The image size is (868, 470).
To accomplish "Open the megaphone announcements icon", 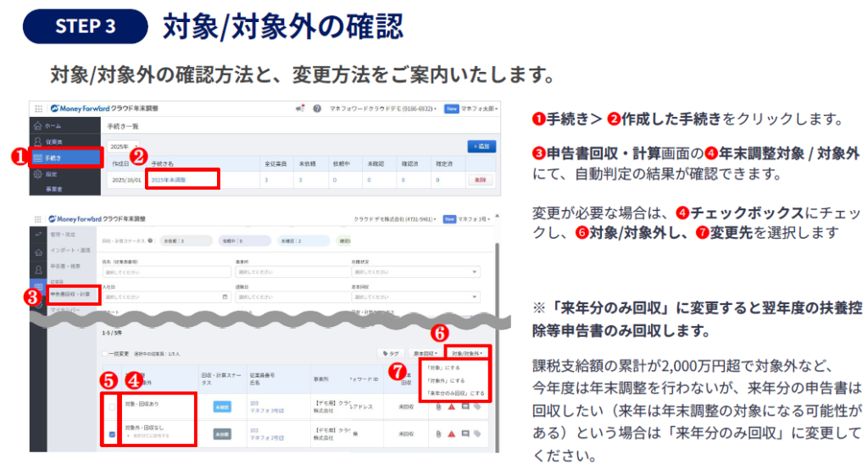I will click(300, 109).
